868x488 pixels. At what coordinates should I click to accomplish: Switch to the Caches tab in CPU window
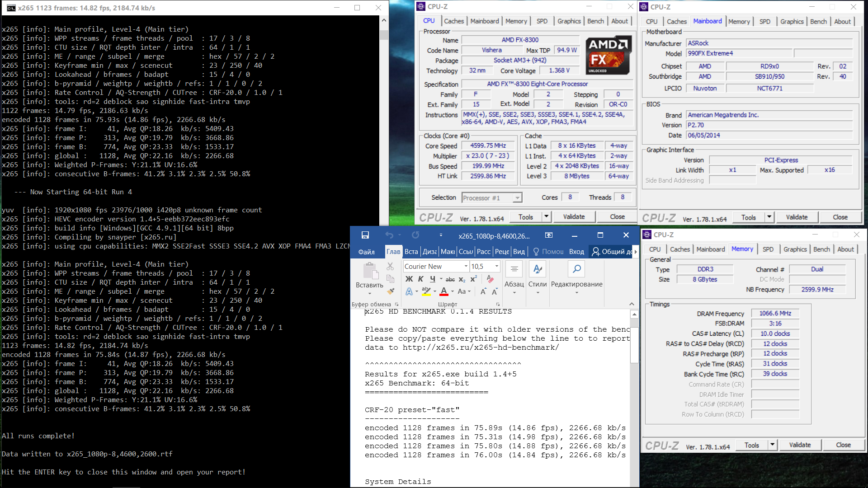[453, 21]
